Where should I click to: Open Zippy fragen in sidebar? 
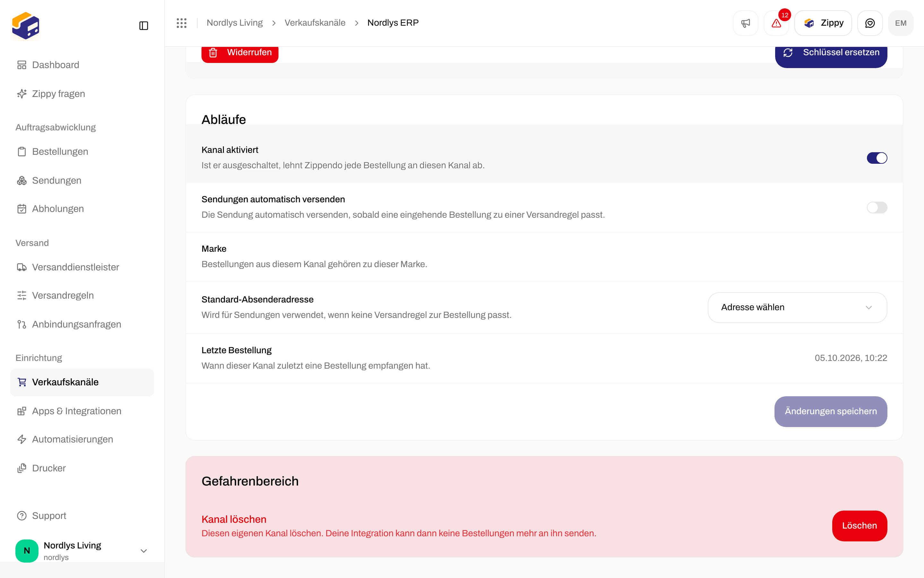[x=82, y=94]
